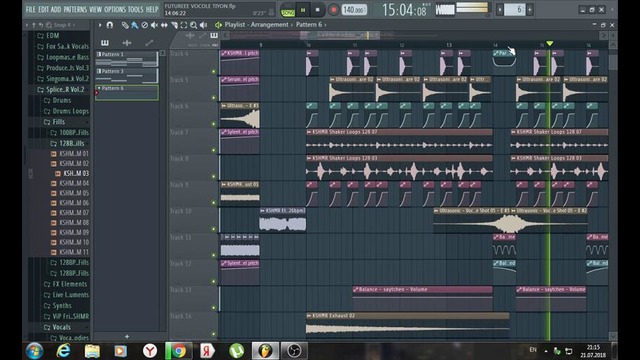Open the playlist options menu arrow

coord(100,25)
